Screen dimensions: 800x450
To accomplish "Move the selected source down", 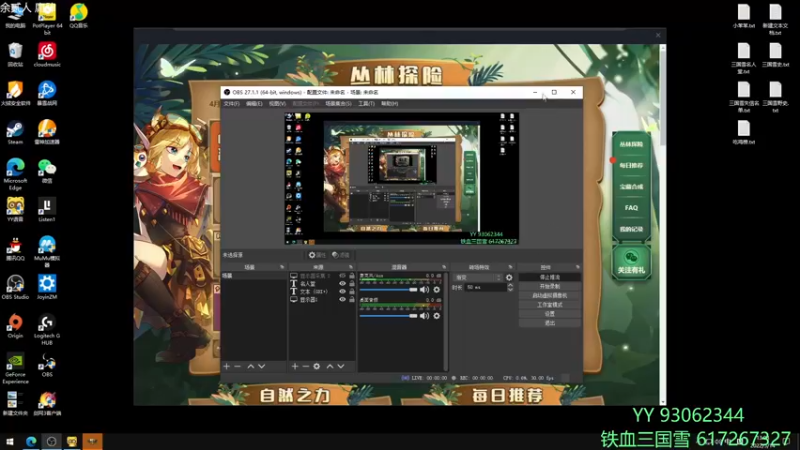I will click(x=341, y=366).
